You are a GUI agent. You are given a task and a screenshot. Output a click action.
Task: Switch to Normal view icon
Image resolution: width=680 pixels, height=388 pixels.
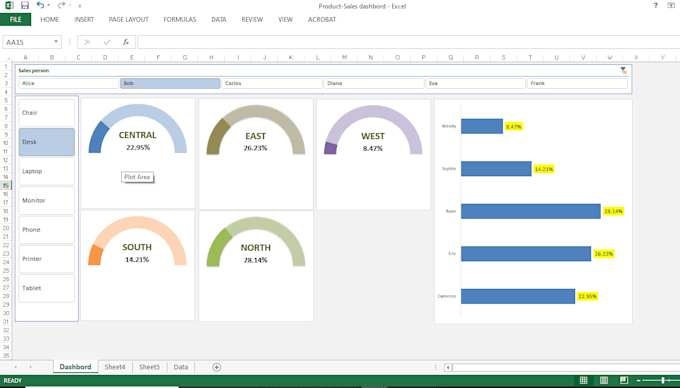[583, 380]
